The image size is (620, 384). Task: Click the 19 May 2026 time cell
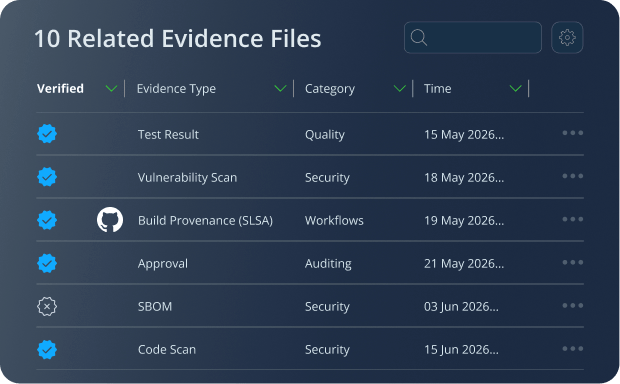(464, 221)
